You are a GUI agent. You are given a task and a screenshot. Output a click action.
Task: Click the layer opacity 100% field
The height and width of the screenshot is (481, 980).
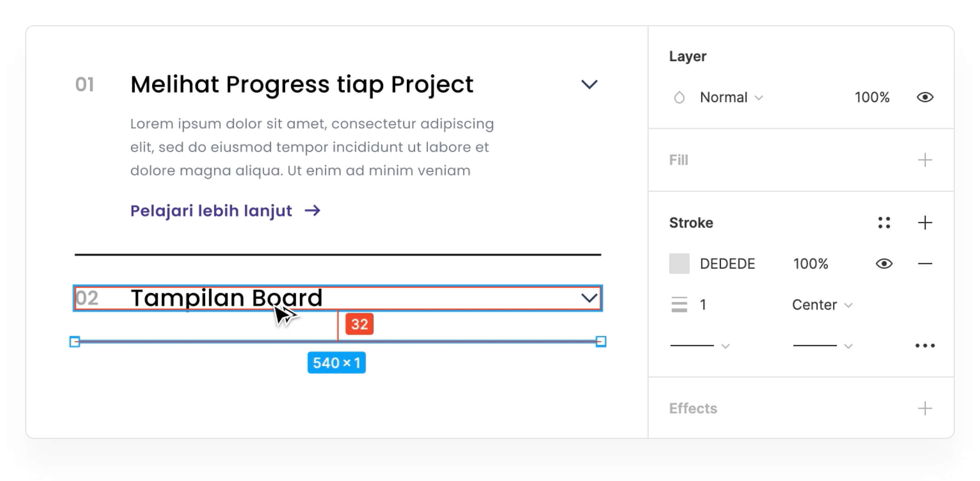872,98
